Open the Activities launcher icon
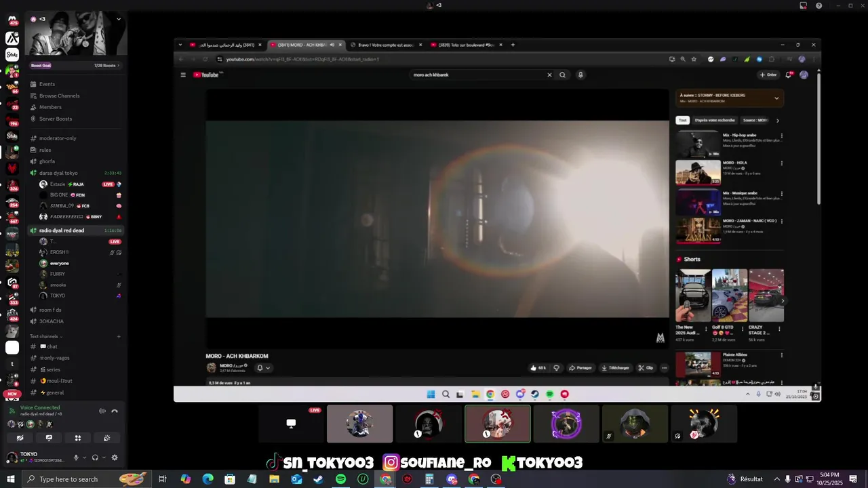This screenshot has height=488, width=868. pyautogui.click(x=78, y=438)
